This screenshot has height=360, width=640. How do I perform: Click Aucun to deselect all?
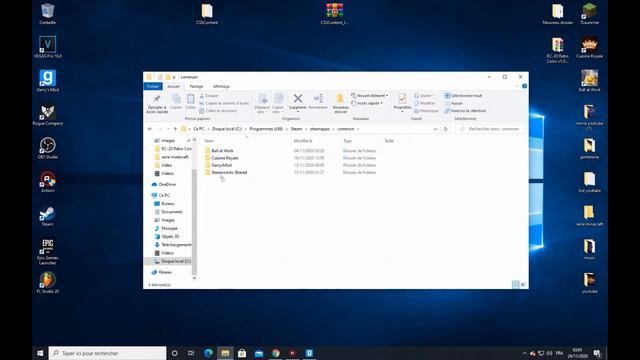pos(454,103)
